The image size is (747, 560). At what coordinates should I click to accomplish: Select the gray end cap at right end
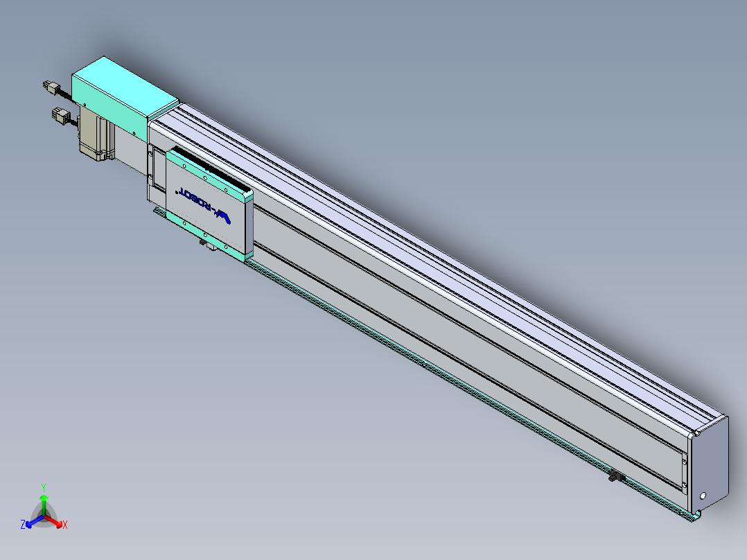pos(710,465)
